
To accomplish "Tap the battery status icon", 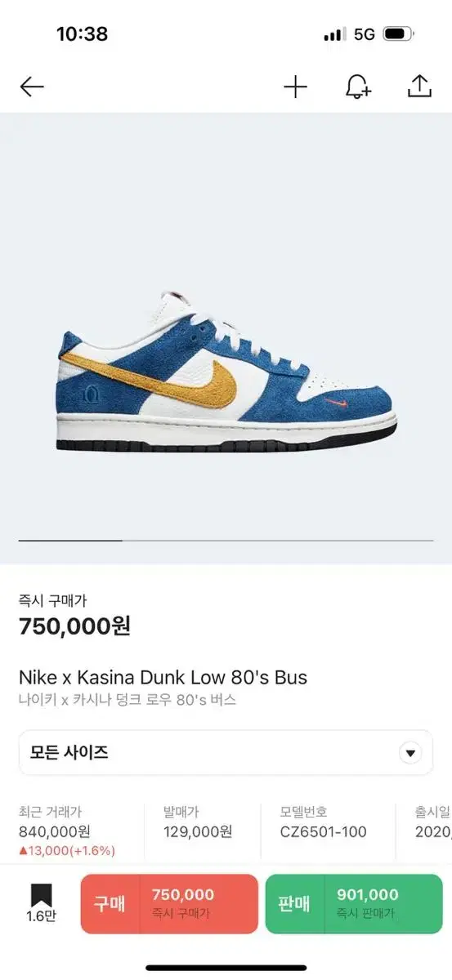I will 398,34.
